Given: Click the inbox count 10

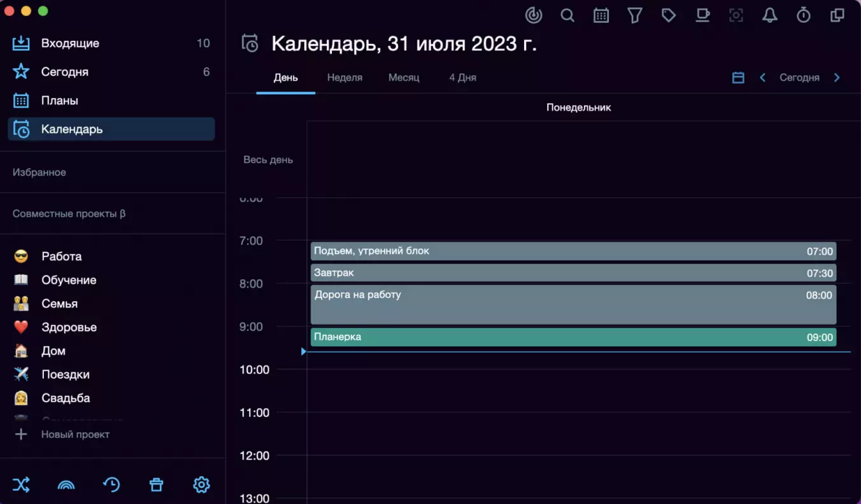Looking at the screenshot, I should click(203, 43).
